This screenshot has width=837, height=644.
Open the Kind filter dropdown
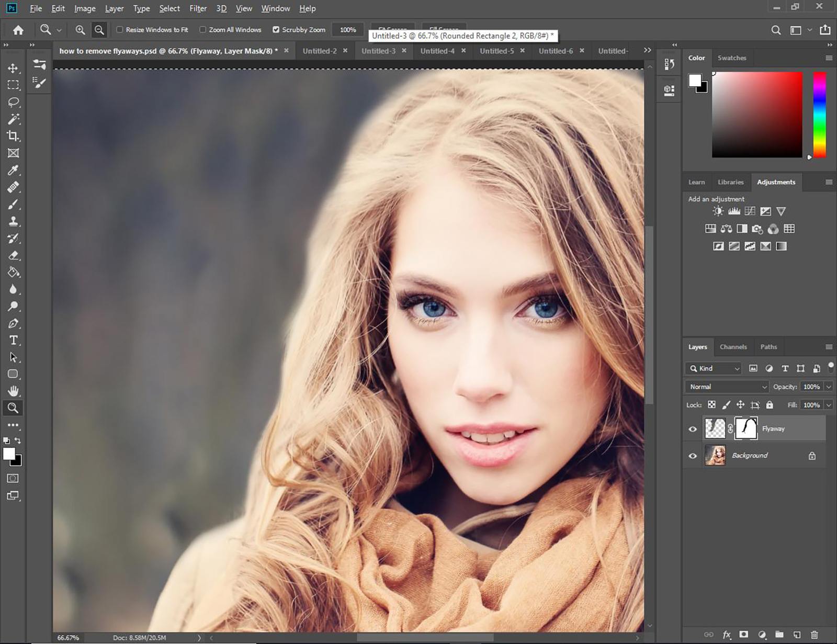[x=714, y=368]
